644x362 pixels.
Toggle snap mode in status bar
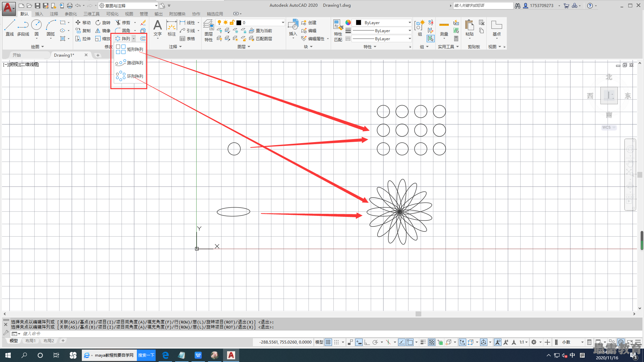coord(336,342)
